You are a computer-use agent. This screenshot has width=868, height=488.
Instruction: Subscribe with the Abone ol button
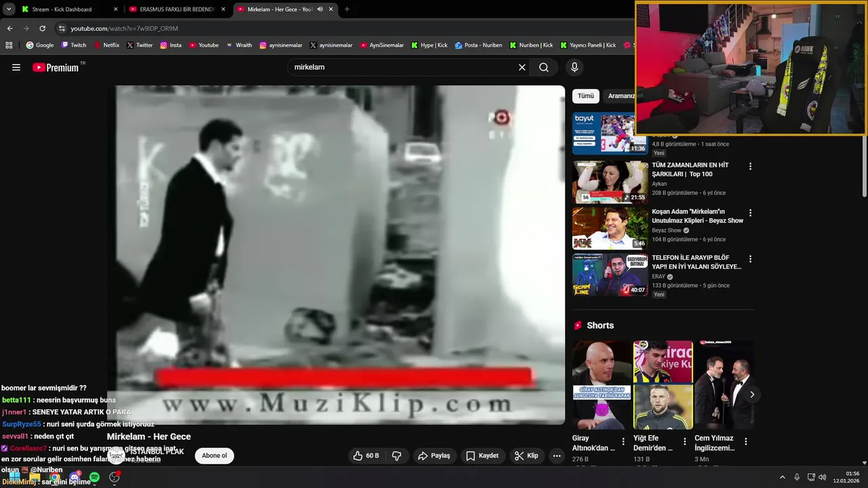click(x=214, y=455)
